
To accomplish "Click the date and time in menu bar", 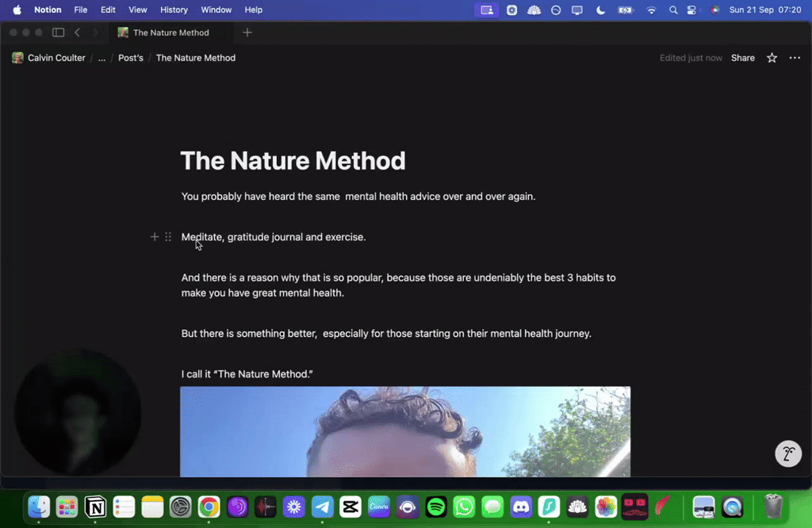I will pyautogui.click(x=765, y=10).
